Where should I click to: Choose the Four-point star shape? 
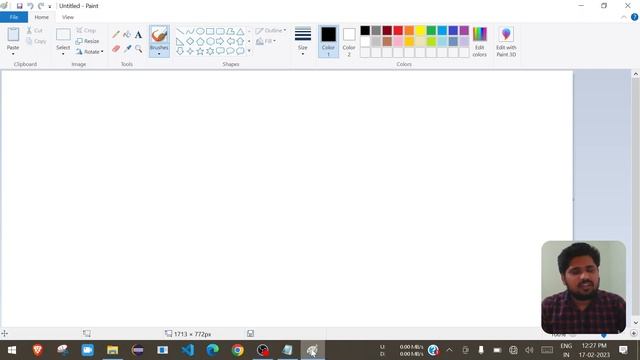[x=190, y=51]
